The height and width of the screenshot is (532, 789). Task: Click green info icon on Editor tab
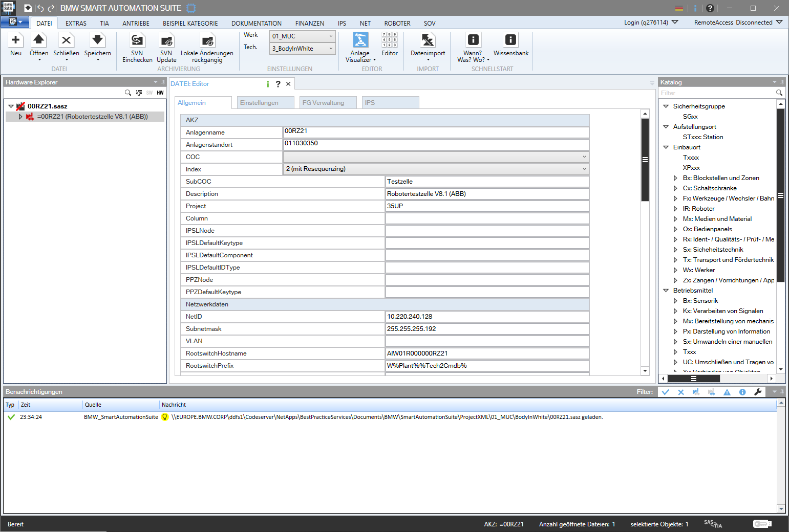268,84
